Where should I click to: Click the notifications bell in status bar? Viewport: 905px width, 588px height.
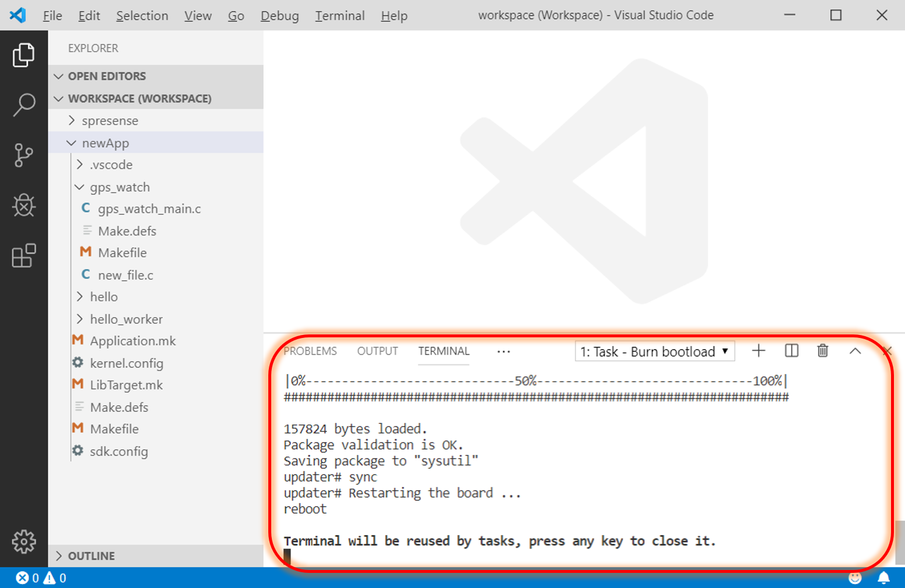tap(884, 577)
